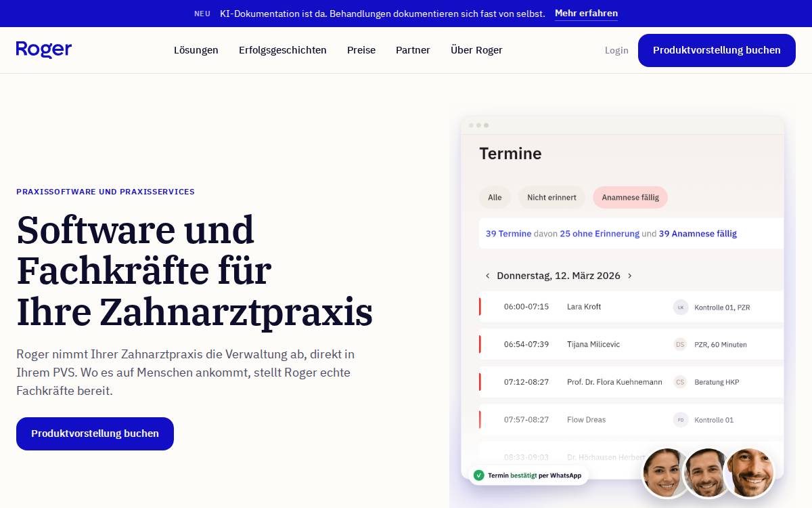812x508 pixels.
Task: Open Flow Dreas appointment row
Action: click(631, 419)
